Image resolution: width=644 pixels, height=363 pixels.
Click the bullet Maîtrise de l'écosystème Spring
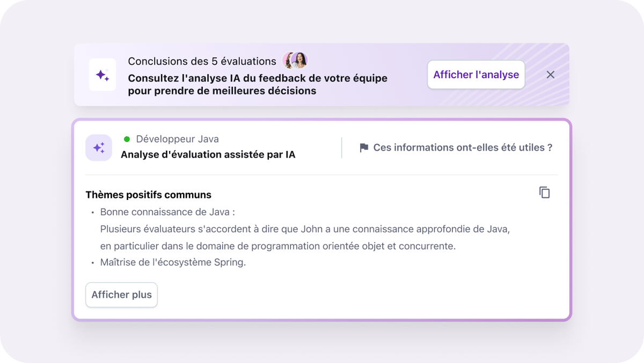click(173, 262)
